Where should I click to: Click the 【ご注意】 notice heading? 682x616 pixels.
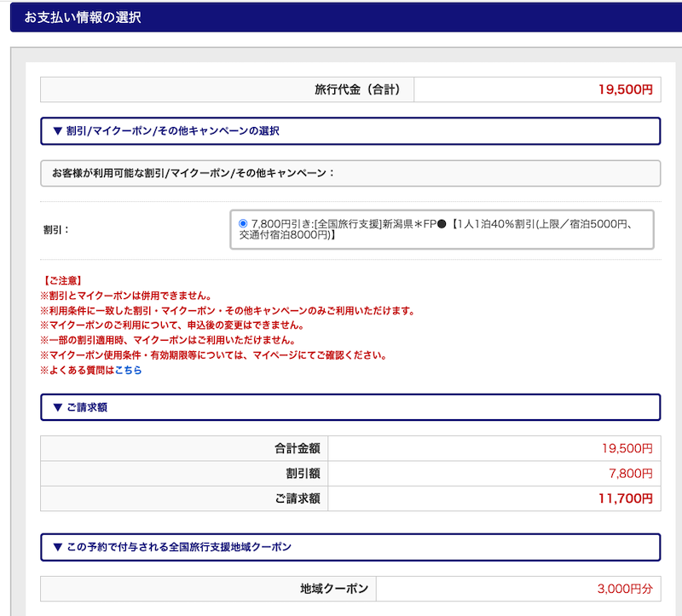[62, 281]
